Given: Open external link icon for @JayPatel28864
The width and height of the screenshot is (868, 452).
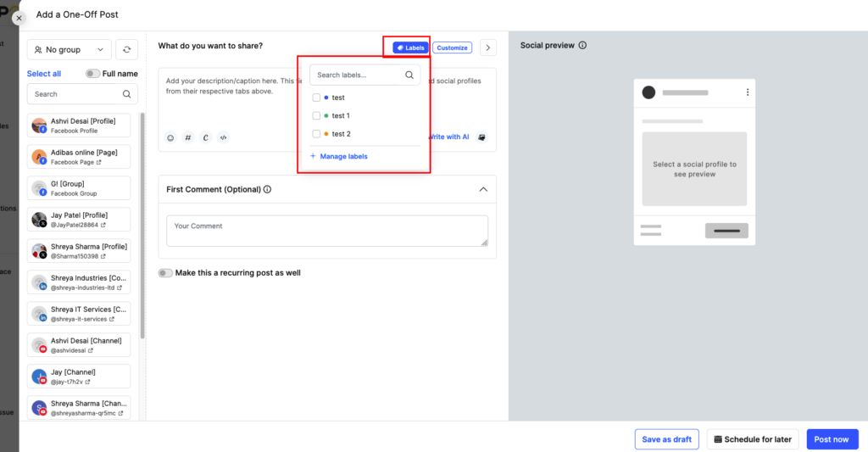Looking at the screenshot, I should pyautogui.click(x=103, y=225).
